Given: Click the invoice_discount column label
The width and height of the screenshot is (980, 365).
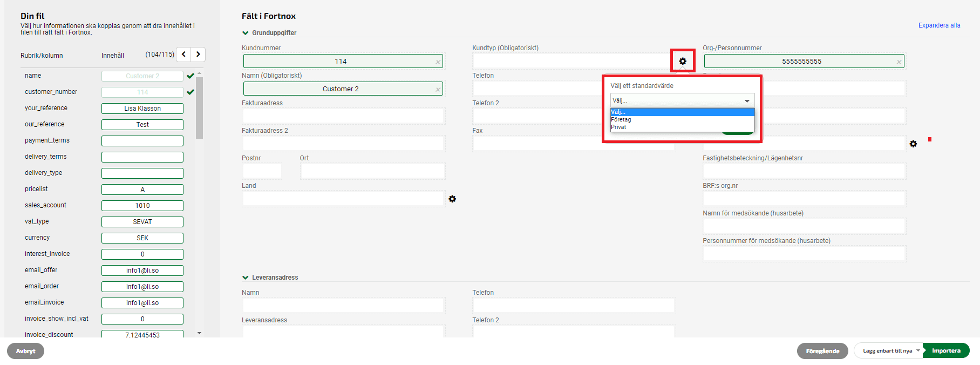Looking at the screenshot, I should point(49,335).
